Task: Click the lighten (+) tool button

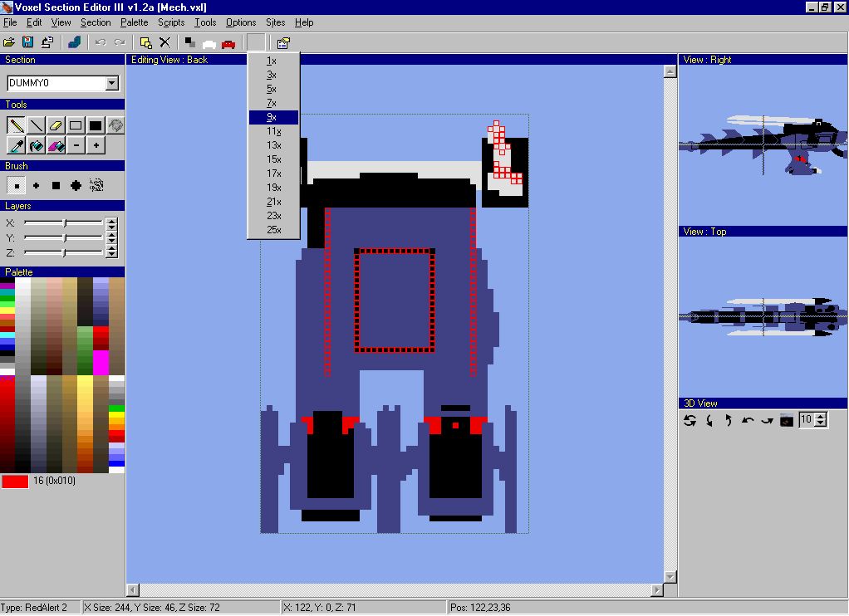Action: point(96,146)
